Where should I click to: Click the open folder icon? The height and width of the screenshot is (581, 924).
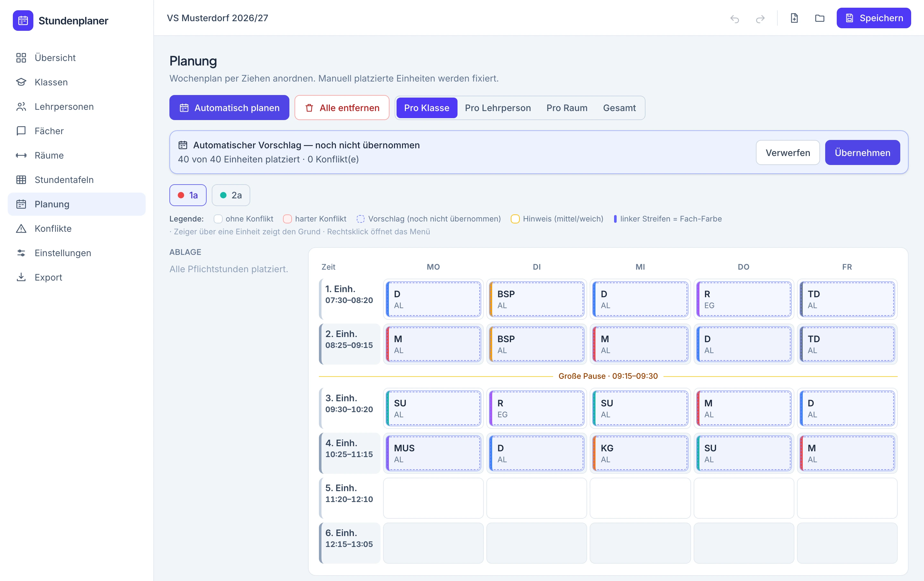820,18
